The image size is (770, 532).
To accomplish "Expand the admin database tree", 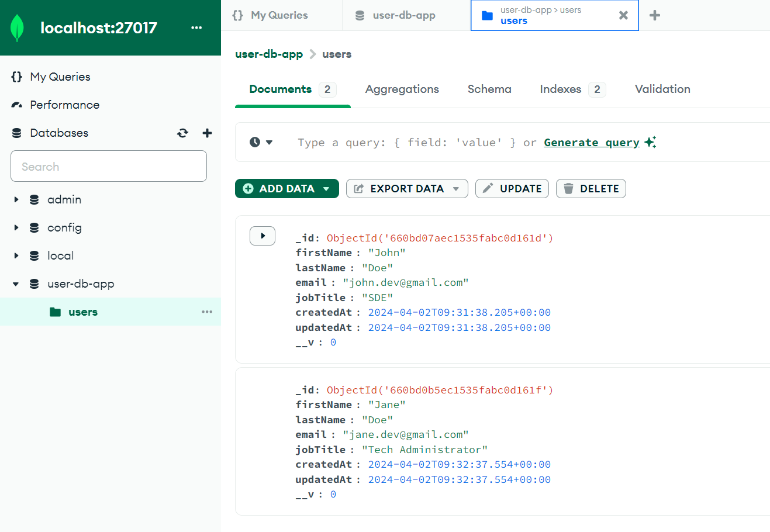I will 16,200.
